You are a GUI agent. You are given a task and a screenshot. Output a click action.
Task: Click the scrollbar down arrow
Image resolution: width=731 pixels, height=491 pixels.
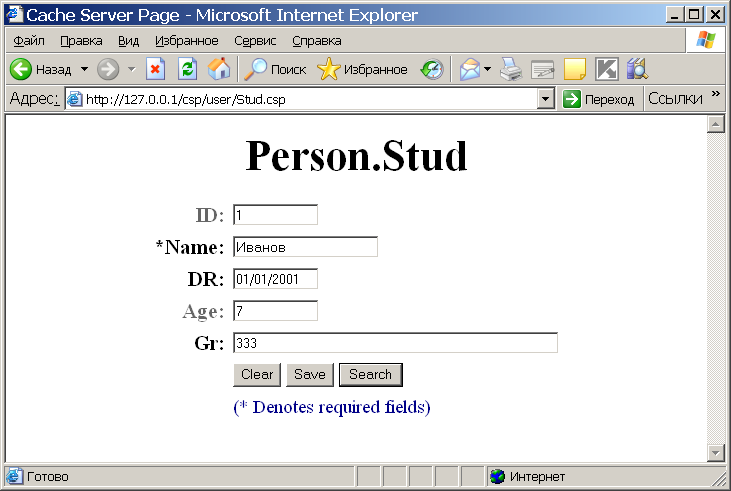[x=716, y=452]
